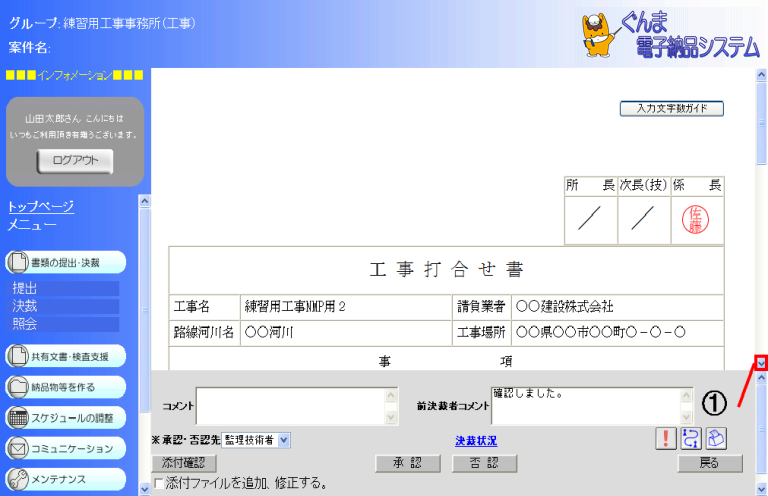Click the 係長 stamp header cell

(x=697, y=186)
